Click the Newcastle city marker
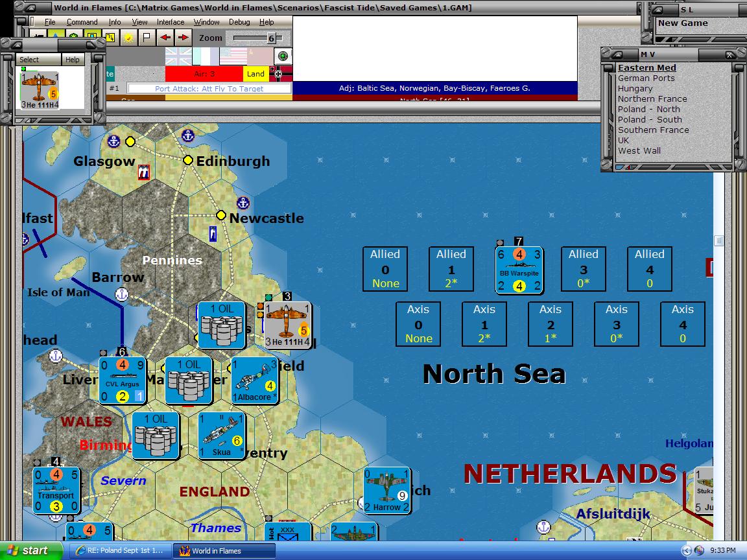Image resolution: width=747 pixels, height=560 pixels. pyautogui.click(x=220, y=215)
